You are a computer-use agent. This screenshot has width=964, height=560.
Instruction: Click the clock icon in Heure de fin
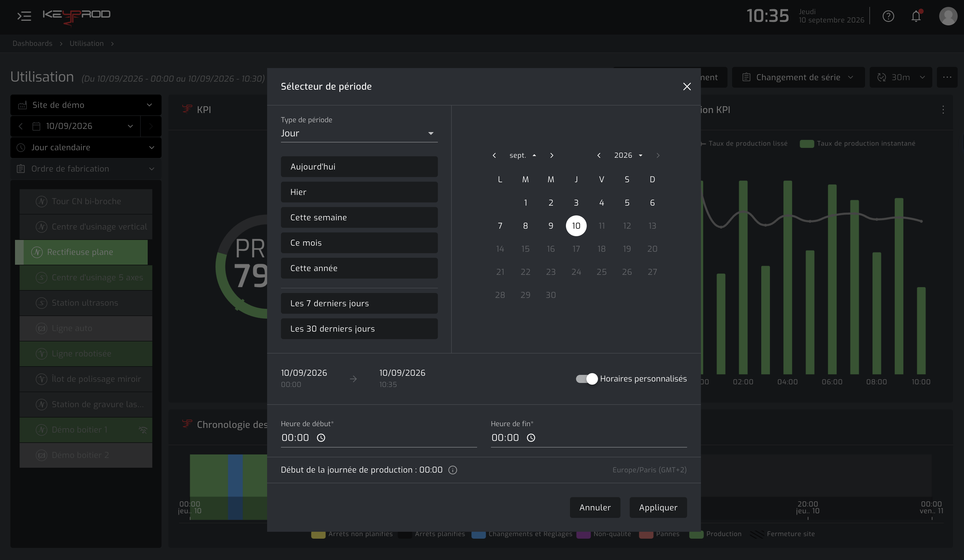(x=531, y=438)
